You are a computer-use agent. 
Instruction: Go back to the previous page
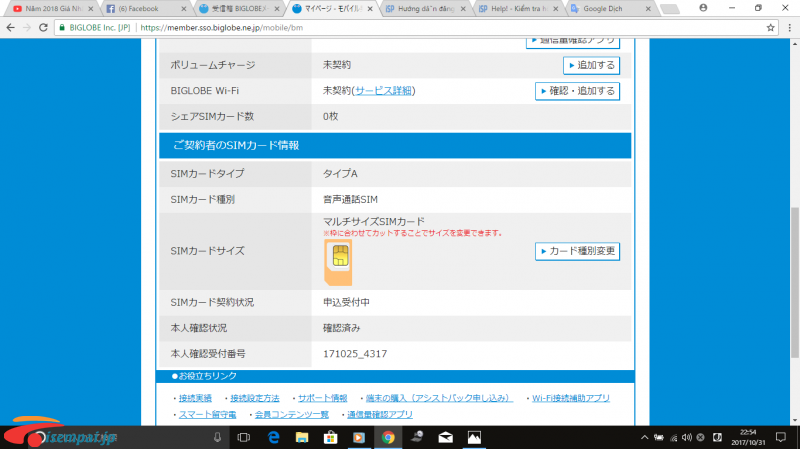click(x=10, y=28)
